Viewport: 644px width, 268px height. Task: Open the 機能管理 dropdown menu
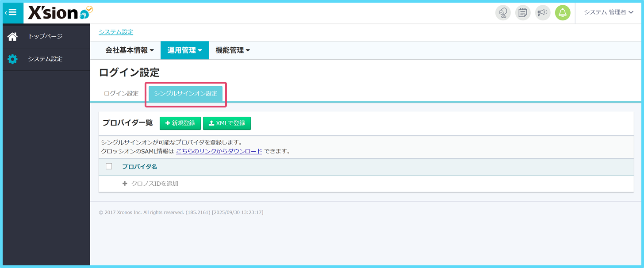coord(233,50)
